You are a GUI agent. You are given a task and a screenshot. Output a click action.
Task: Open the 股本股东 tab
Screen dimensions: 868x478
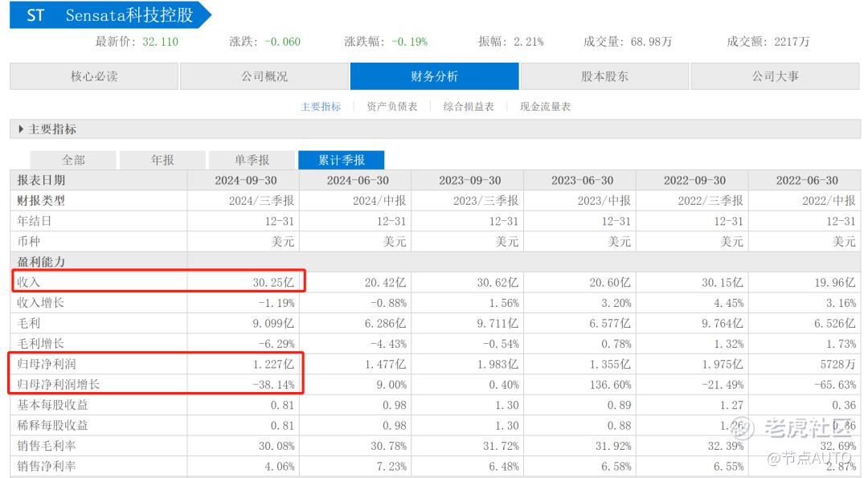604,76
